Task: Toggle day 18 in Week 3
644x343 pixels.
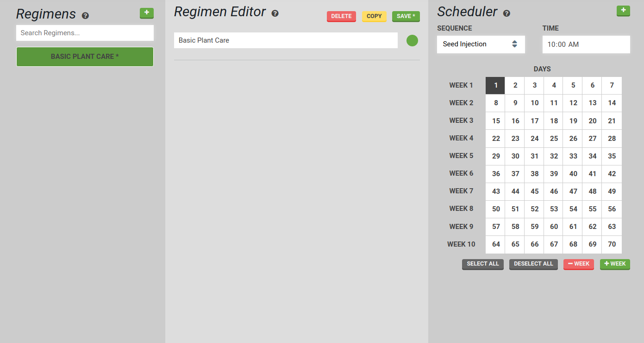Action: (x=554, y=121)
